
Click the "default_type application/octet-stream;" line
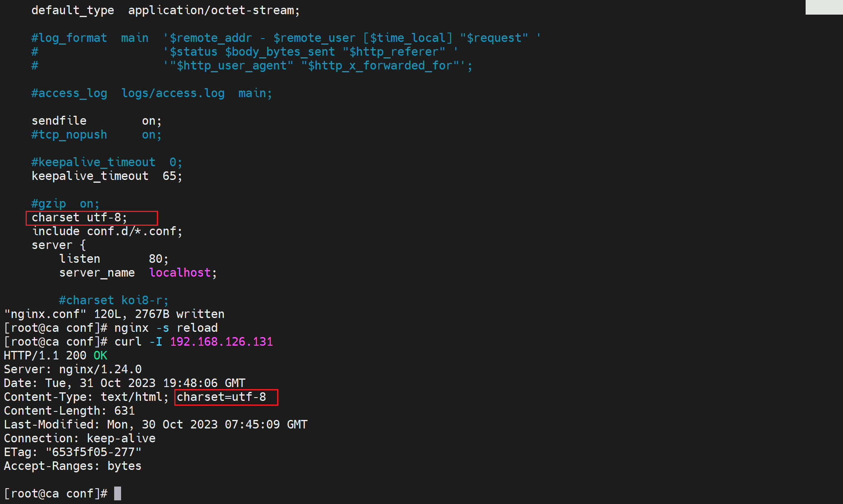coord(165,10)
